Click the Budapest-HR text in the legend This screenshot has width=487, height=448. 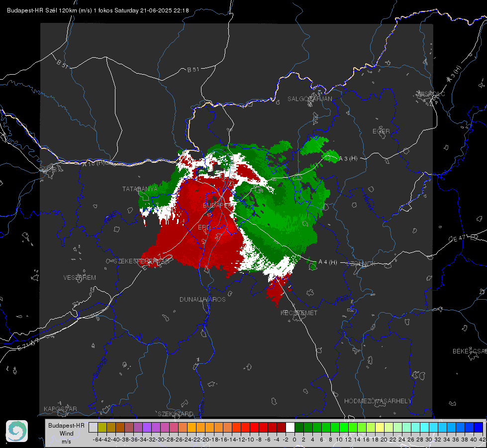tap(66, 426)
